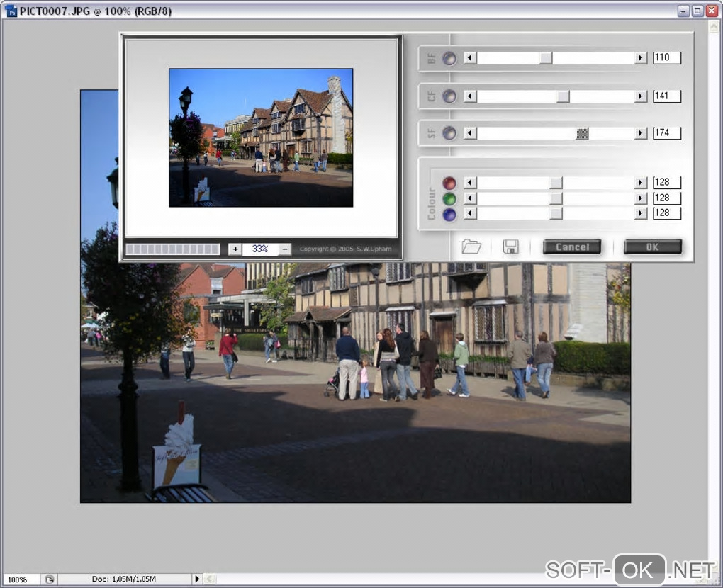Click the green colour ball icon
723x588 pixels.
tap(449, 199)
